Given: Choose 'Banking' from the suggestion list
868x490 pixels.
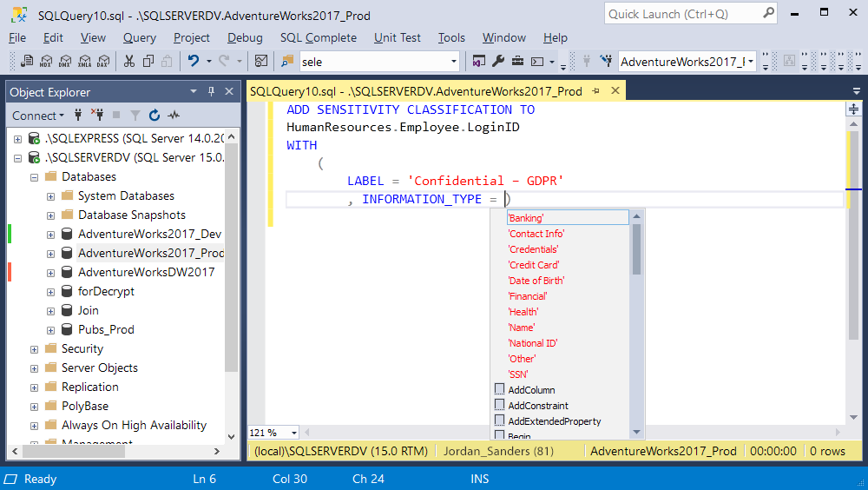Looking at the screenshot, I should [x=568, y=217].
